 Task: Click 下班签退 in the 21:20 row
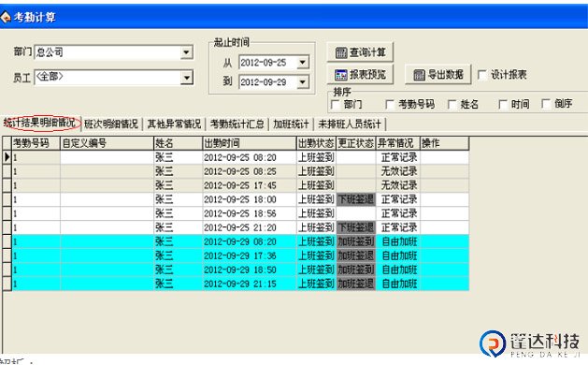pyautogui.click(x=356, y=227)
